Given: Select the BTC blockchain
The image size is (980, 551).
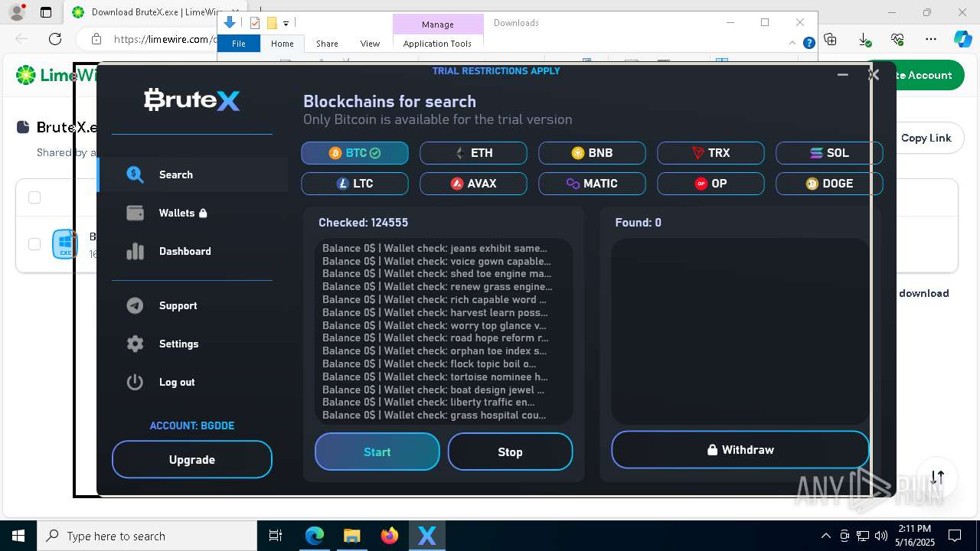Looking at the screenshot, I should coord(354,153).
